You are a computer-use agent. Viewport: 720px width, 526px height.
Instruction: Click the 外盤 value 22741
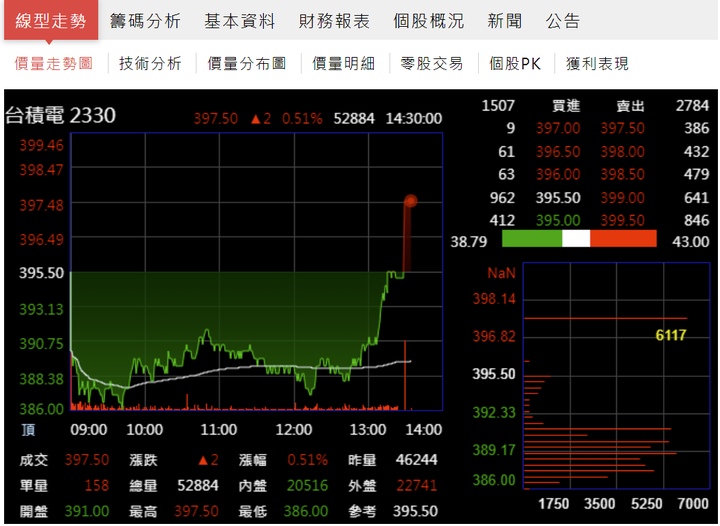pos(416,485)
